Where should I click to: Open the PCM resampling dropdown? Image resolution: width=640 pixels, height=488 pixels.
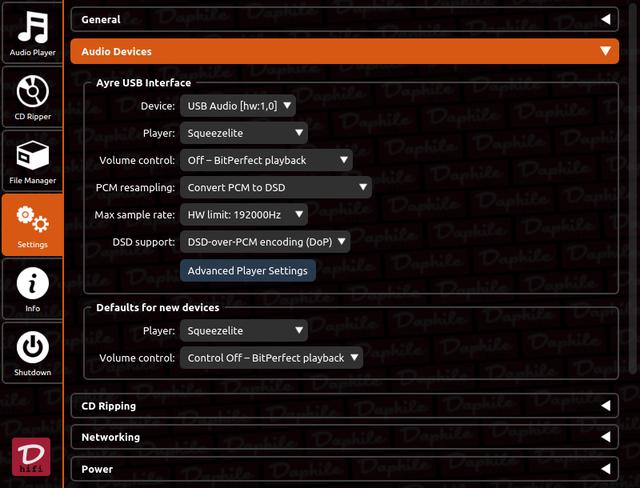[x=275, y=187]
